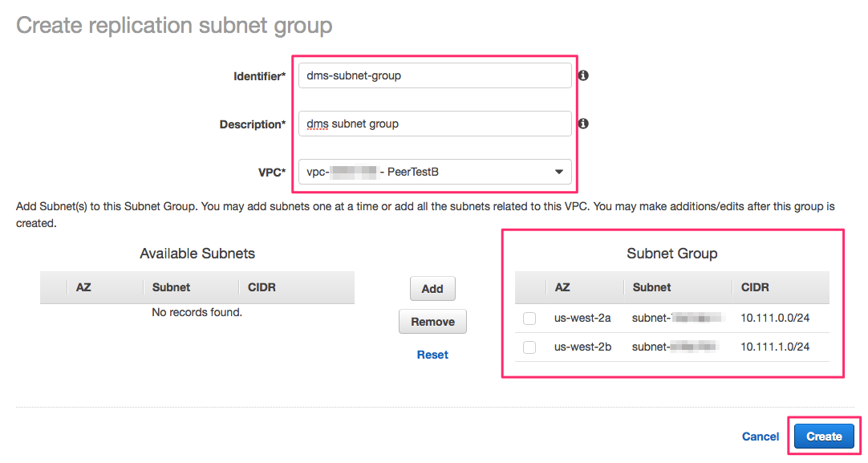The width and height of the screenshot is (868, 463).
Task: Click the info icon next to Description field
Action: [x=583, y=124]
